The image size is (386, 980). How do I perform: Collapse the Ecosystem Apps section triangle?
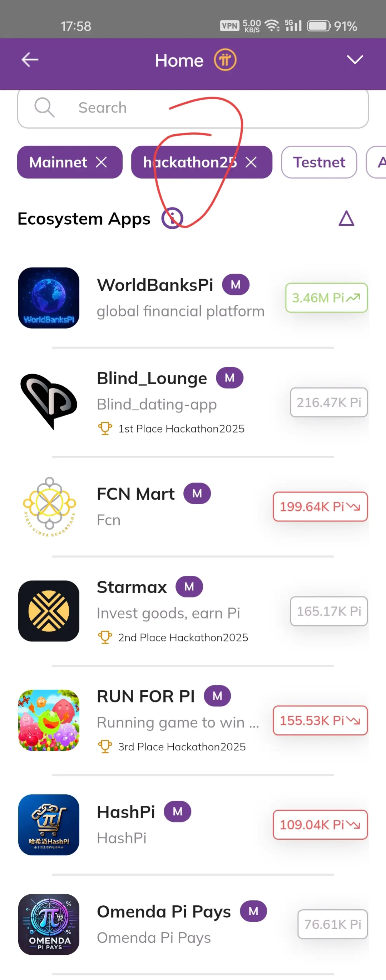click(346, 219)
